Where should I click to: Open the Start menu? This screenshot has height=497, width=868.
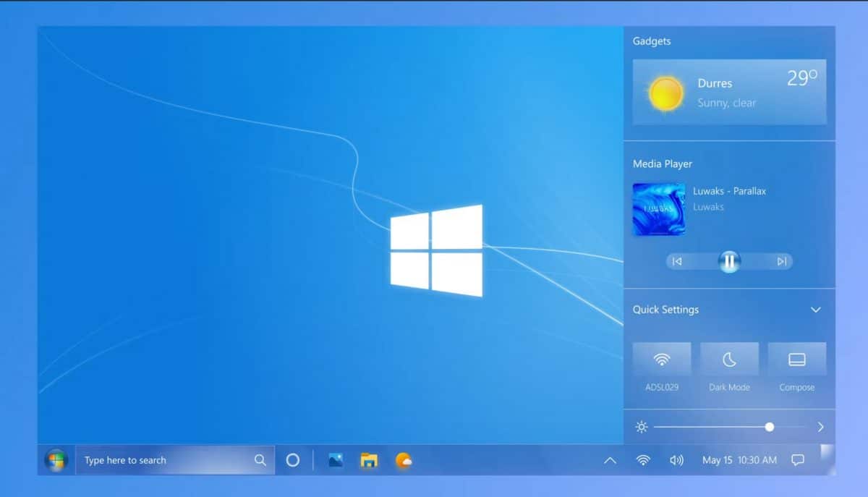[x=56, y=460]
